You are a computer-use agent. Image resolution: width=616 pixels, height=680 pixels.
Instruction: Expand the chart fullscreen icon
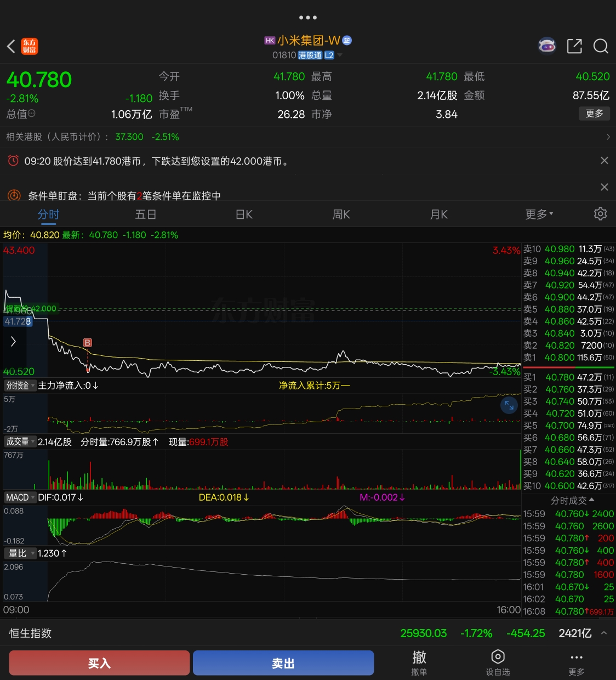click(x=509, y=405)
